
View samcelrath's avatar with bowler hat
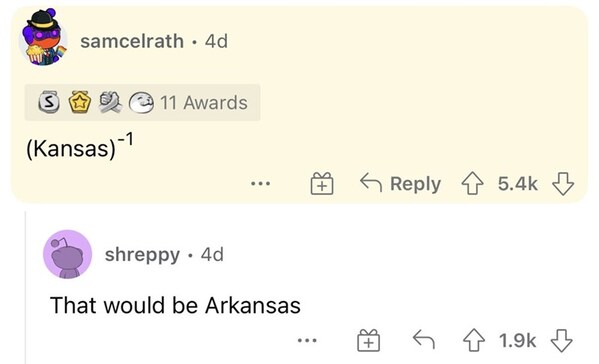click(x=43, y=37)
